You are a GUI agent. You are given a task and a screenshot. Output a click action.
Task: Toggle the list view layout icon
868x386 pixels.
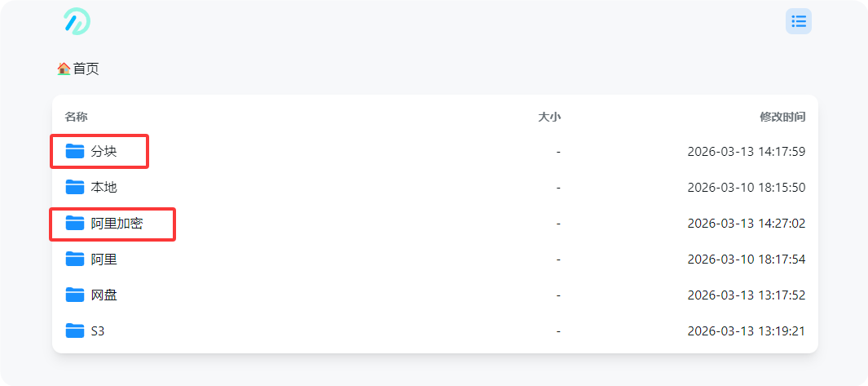coord(798,21)
